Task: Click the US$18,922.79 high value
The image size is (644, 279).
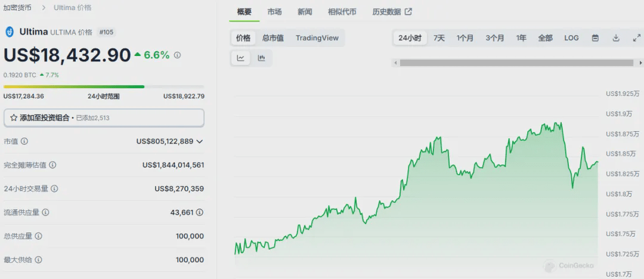Action: point(184,96)
